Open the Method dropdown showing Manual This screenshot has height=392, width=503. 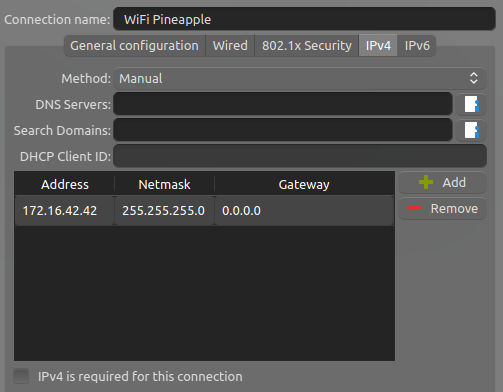(300, 79)
